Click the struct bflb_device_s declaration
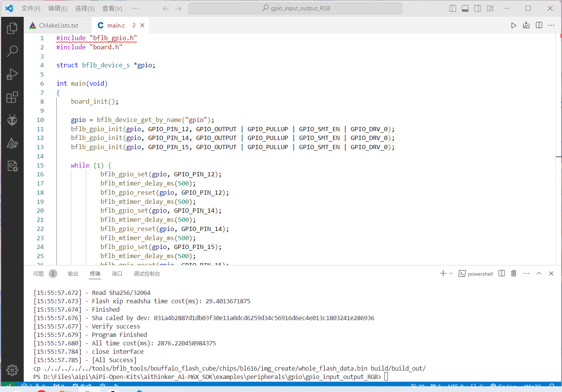Viewport: 562px width, 392px height. (x=106, y=65)
